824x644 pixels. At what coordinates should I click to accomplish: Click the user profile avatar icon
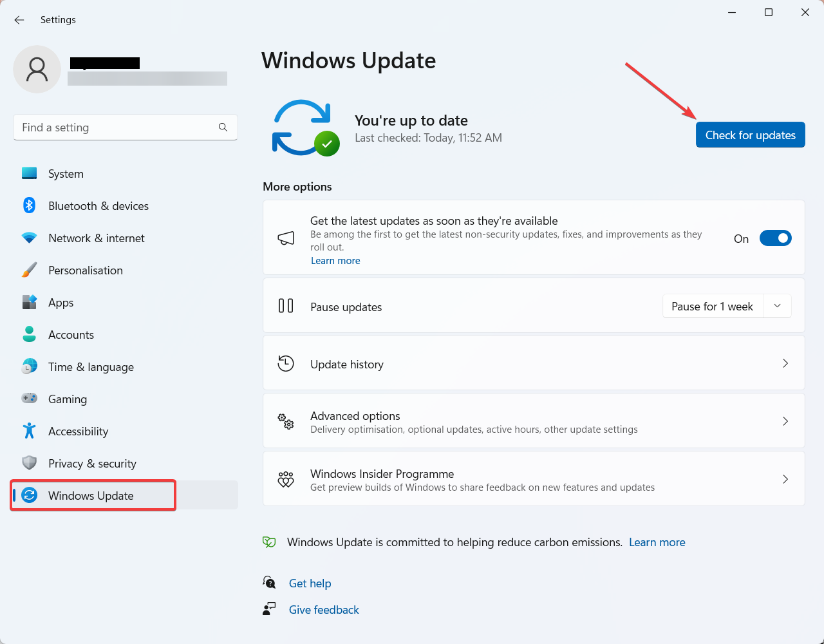(37, 69)
